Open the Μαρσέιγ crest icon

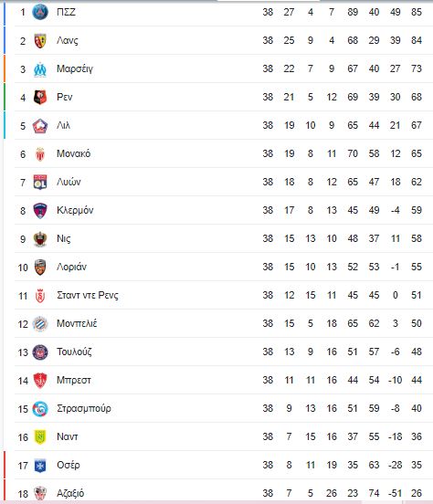click(40, 69)
